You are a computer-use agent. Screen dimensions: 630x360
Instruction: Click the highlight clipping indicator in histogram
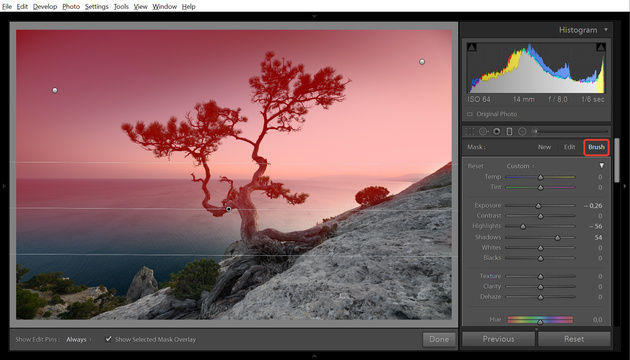click(601, 47)
